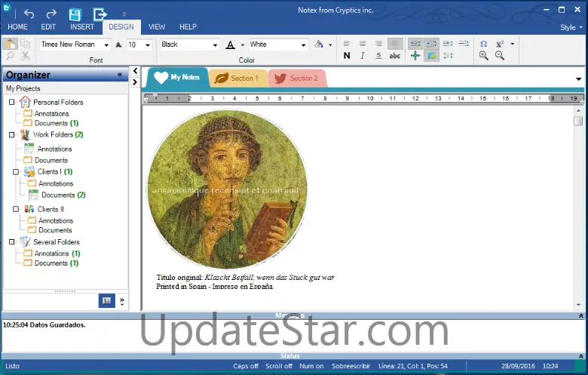Select Documents (1) under Personal Folders
The height and width of the screenshot is (375, 588).
(57, 123)
